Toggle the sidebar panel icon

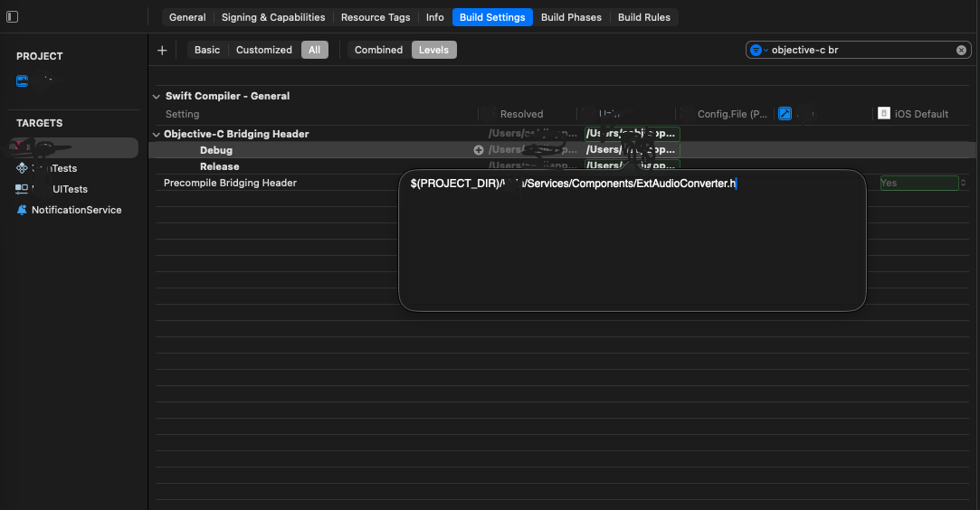tap(12, 17)
